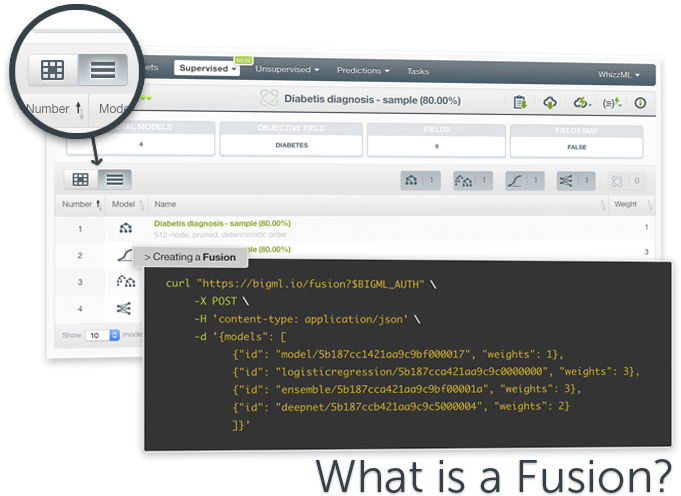
Task: Click weight value 3 in row 2
Action: coord(646,252)
